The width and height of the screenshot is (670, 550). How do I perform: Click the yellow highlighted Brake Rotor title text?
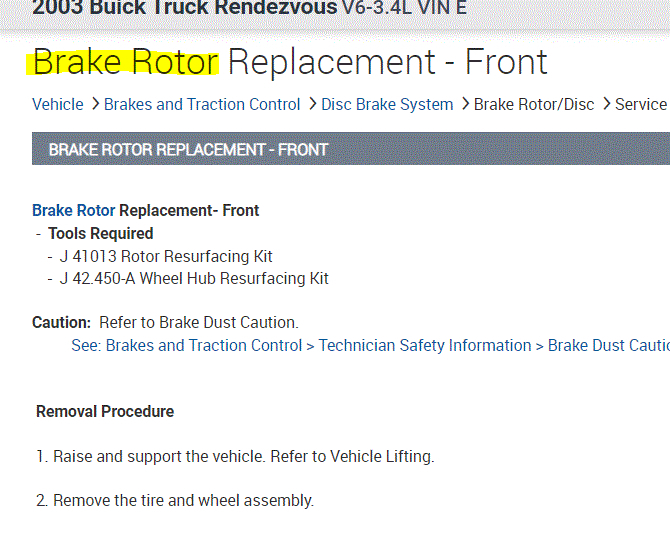pos(126,62)
